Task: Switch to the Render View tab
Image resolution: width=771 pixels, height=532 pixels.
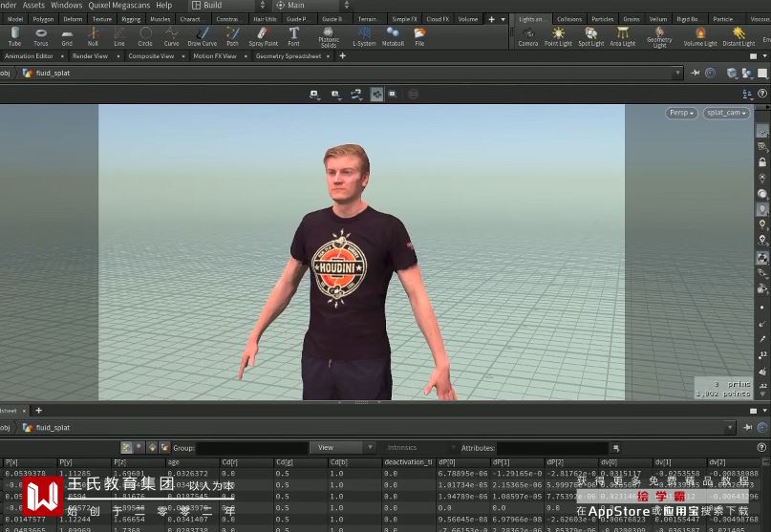Action: [90, 56]
